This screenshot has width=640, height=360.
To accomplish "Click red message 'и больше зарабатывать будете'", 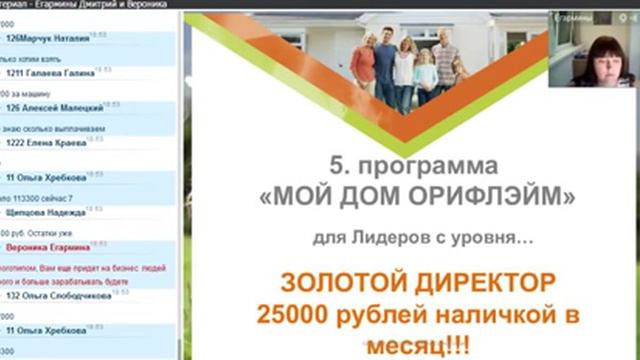I will (x=72, y=282).
